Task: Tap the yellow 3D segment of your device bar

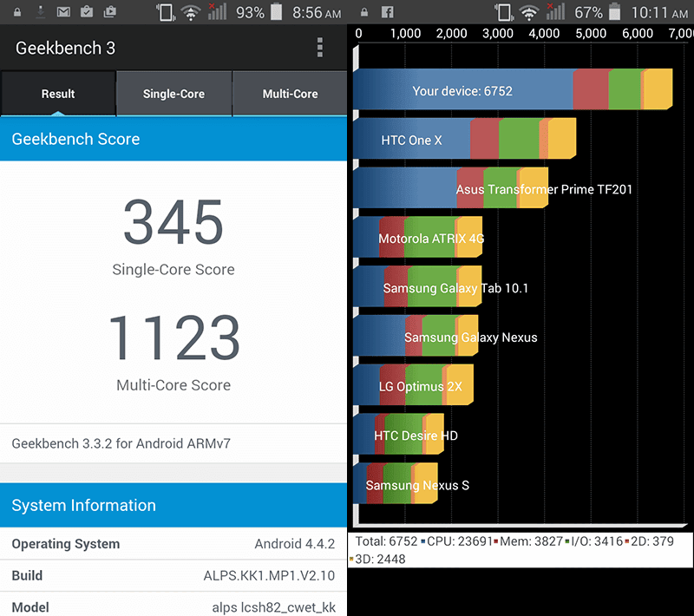Action: (658, 89)
